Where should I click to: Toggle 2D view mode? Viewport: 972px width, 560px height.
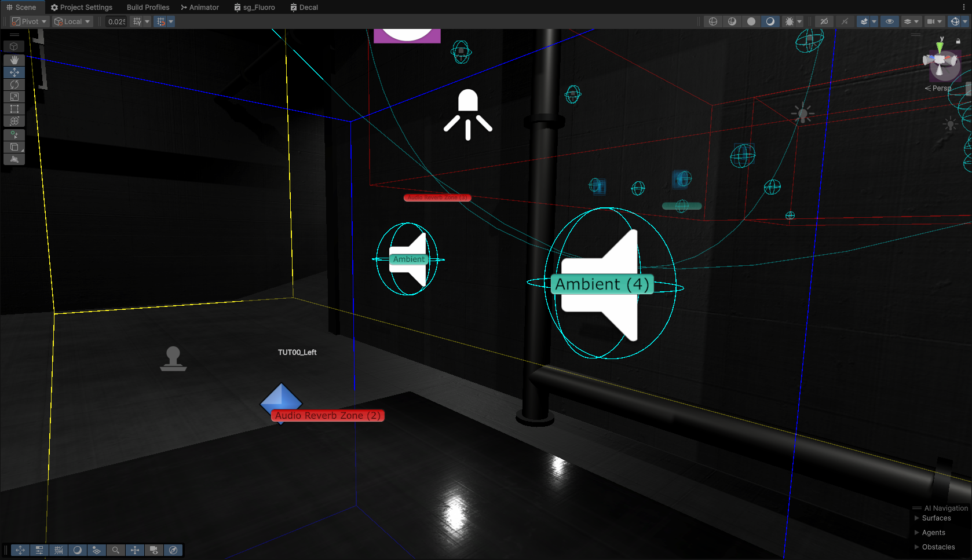point(824,21)
